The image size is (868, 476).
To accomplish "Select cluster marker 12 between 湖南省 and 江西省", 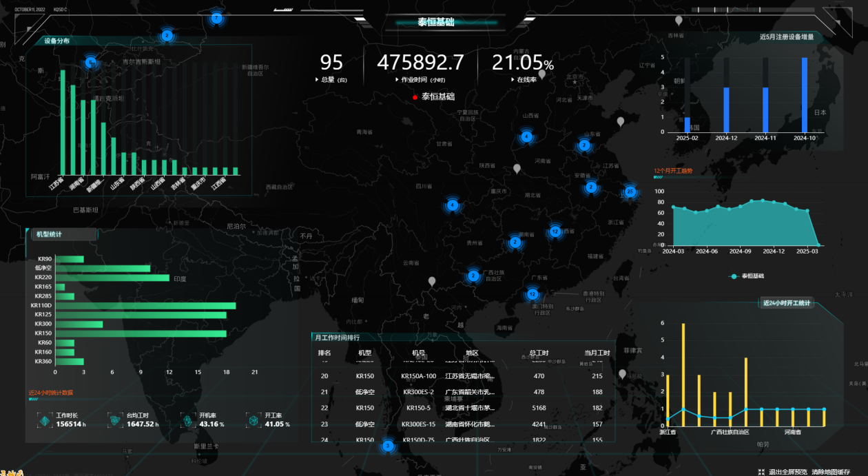I will [555, 231].
